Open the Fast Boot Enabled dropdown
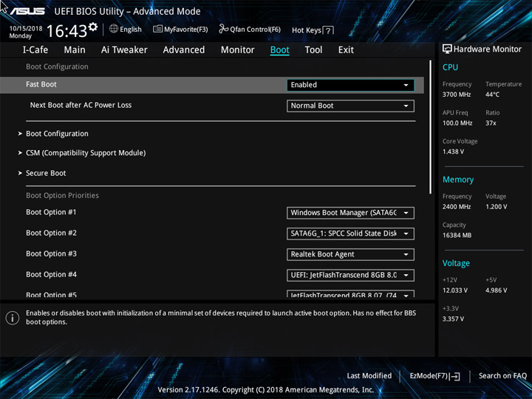This screenshot has height=399, width=532. pyautogui.click(x=350, y=85)
